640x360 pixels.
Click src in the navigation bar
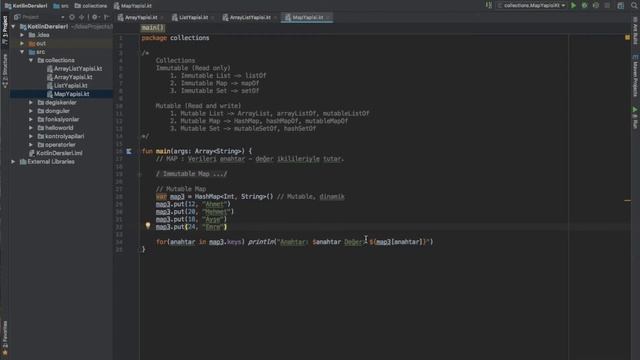pos(61,6)
